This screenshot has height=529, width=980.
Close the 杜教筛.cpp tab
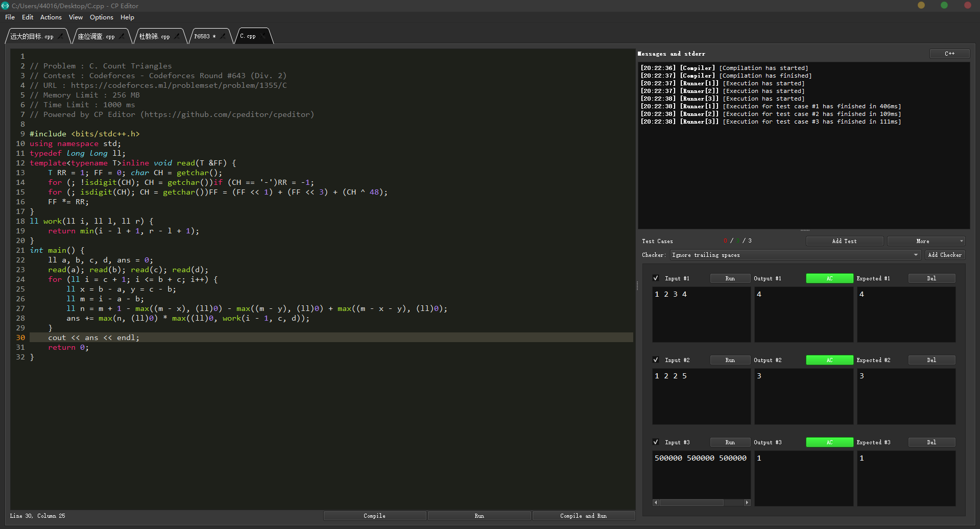pos(177,36)
